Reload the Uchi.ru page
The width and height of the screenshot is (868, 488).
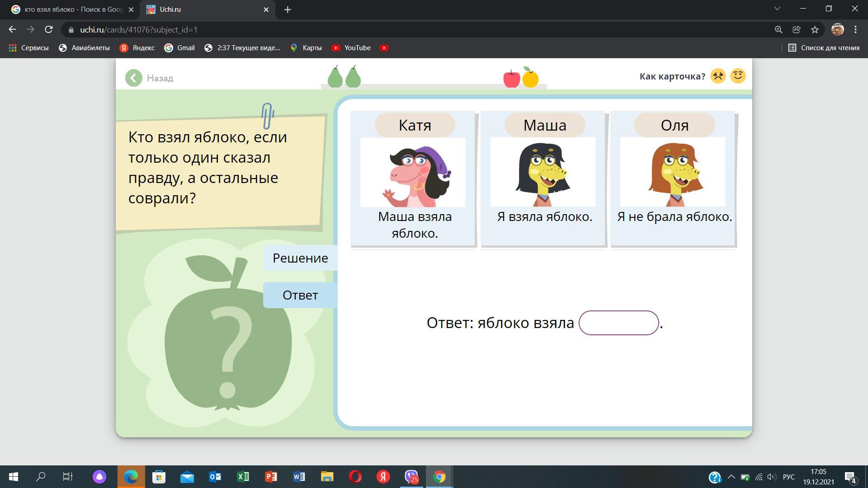(49, 30)
